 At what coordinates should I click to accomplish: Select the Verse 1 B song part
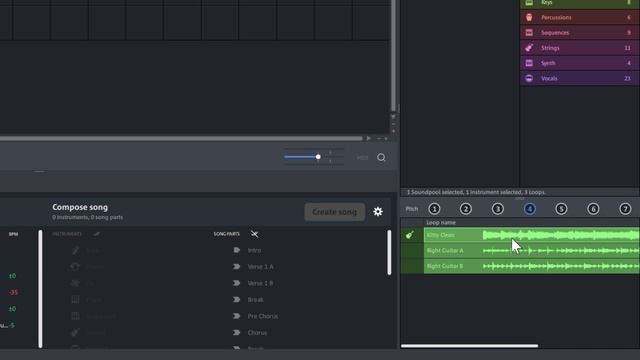(x=260, y=283)
